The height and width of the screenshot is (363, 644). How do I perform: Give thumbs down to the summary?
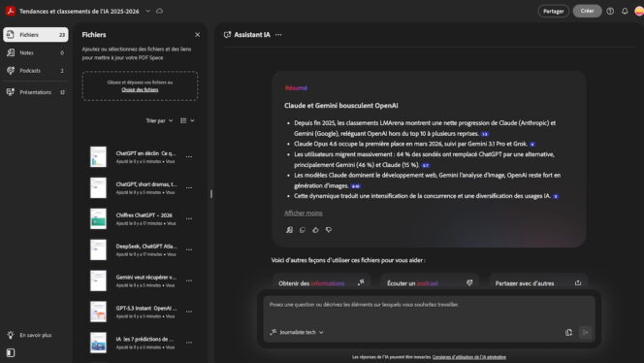point(329,230)
